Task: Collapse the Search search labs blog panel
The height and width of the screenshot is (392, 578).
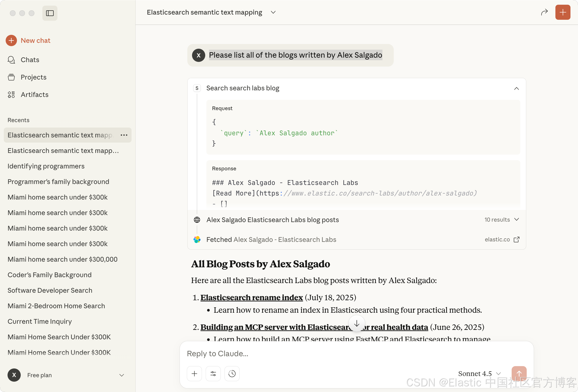Action: [x=516, y=88]
